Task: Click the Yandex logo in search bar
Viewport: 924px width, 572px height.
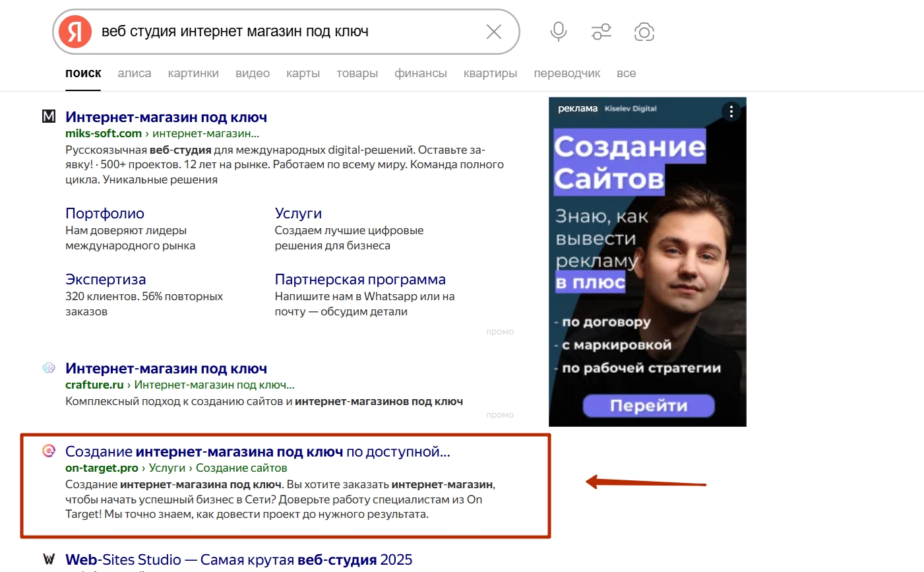Action: click(75, 32)
